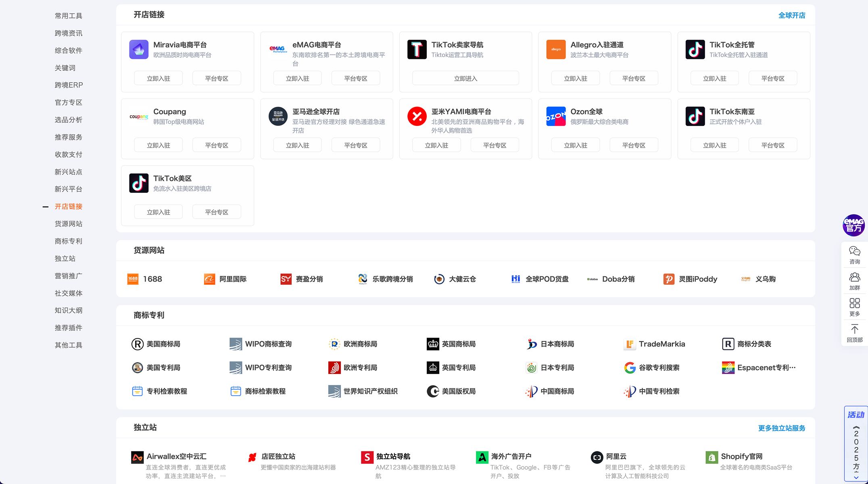Select 常用工具 in the sidebar
Viewport: 868px width, 484px height.
[69, 16]
